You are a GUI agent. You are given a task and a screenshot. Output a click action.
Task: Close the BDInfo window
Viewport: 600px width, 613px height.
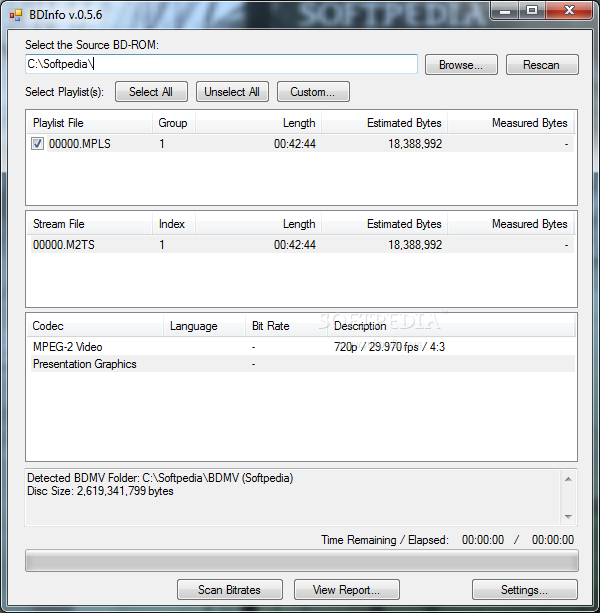[569, 11]
